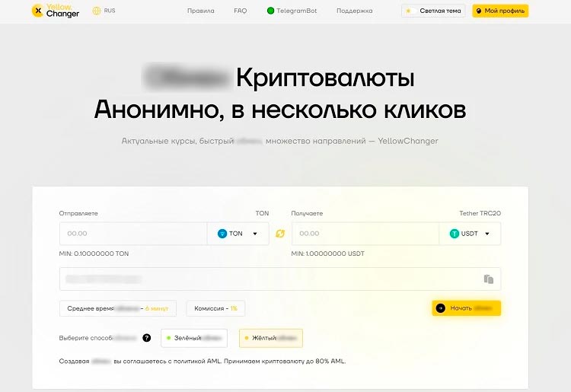The width and height of the screenshot is (571, 392).
Task: Click the green TelegramBot icon
Action: tap(270, 11)
